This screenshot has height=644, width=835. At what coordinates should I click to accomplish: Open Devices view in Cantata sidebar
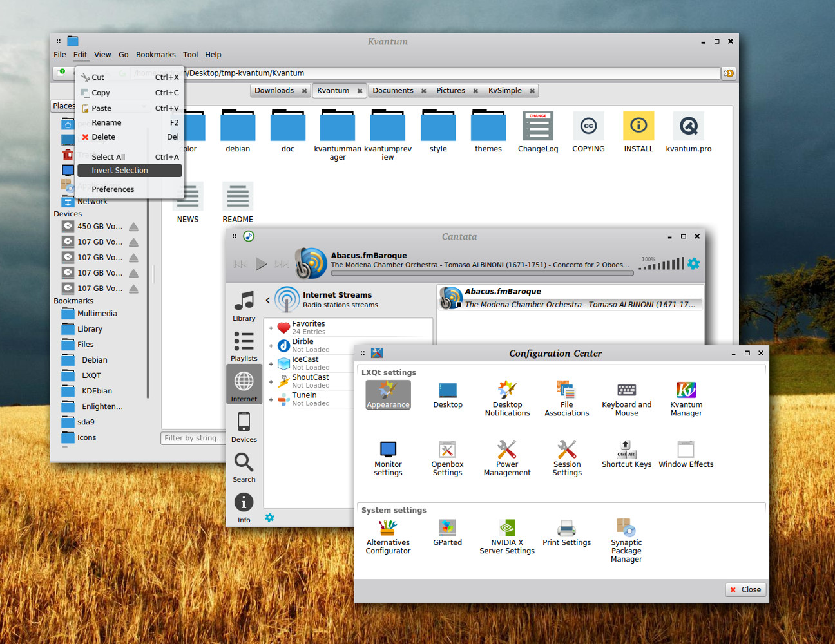(244, 426)
